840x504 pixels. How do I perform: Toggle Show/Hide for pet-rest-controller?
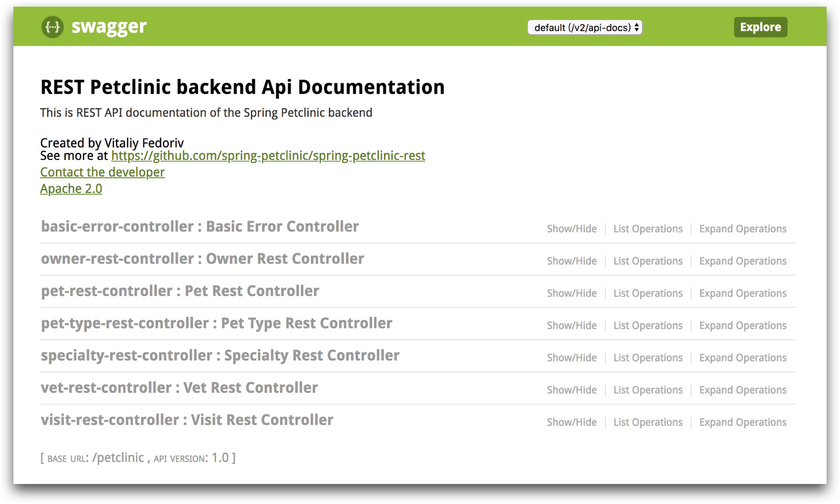tap(572, 293)
